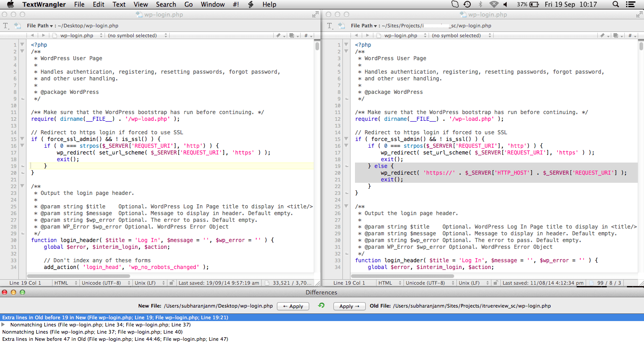
Task: Click right Apply button to old file
Action: (x=350, y=306)
